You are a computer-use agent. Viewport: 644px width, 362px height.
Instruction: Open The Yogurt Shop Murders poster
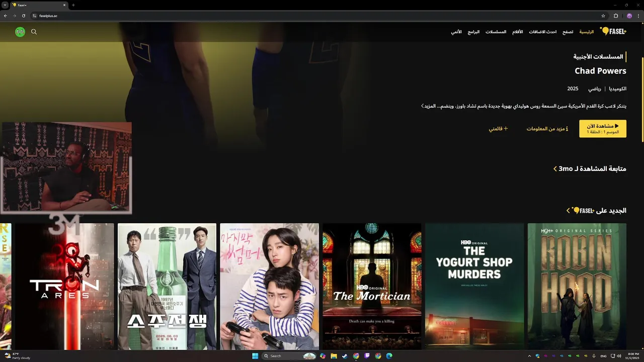[x=474, y=287]
